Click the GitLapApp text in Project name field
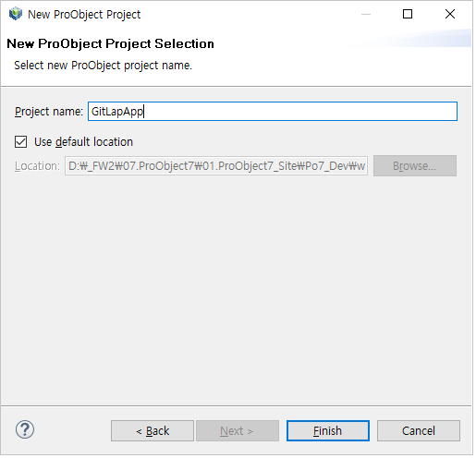Viewport: 476px width, 458px height. click(117, 112)
